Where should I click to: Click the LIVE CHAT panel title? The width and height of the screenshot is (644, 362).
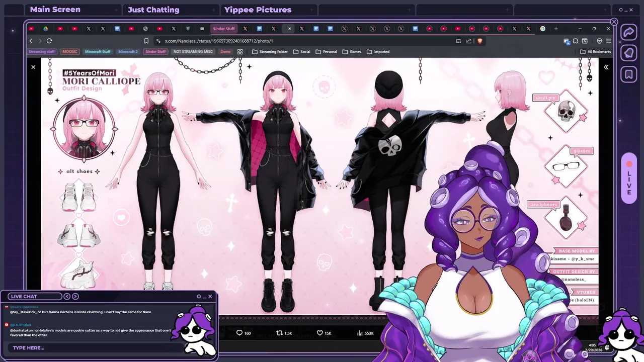pos(24,296)
